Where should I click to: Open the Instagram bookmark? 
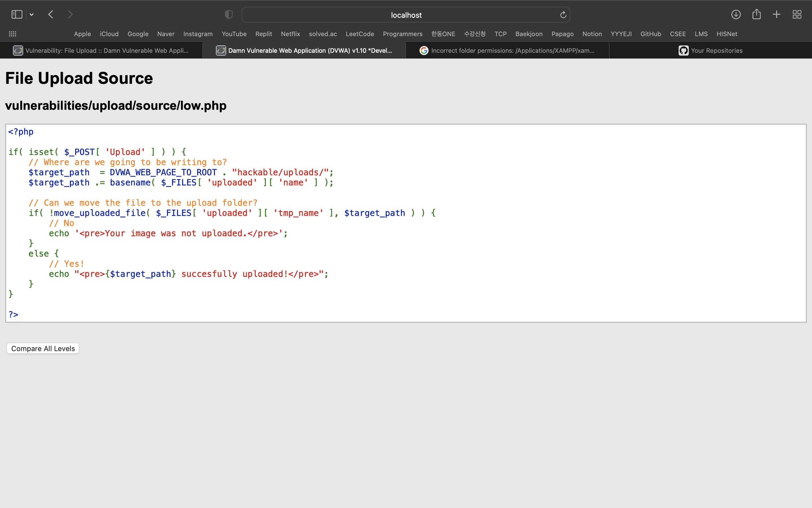198,34
